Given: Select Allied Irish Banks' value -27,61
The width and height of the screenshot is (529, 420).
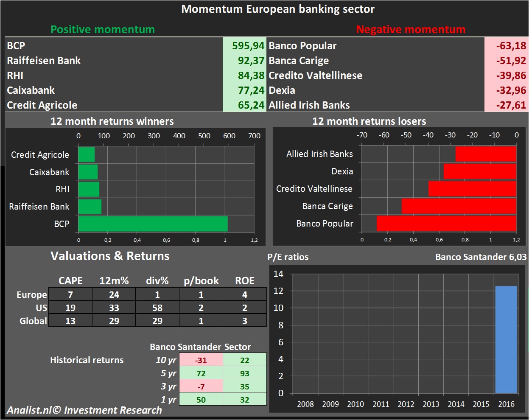Looking at the screenshot, I should (506, 105).
